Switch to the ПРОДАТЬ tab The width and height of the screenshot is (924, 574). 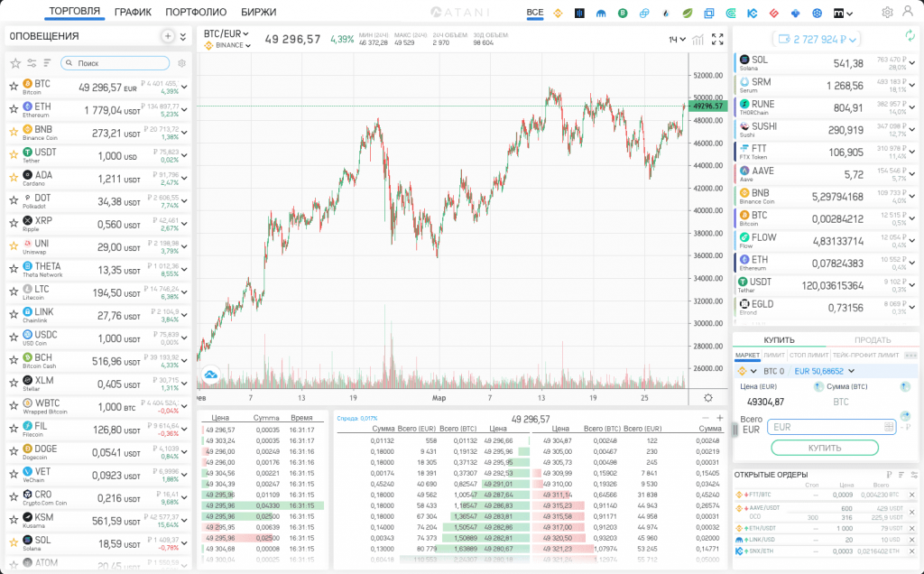coord(873,340)
